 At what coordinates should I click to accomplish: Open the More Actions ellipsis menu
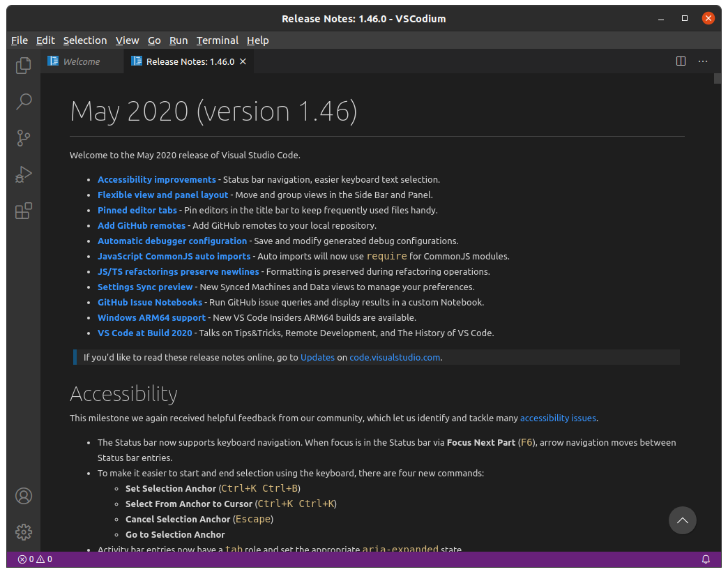pos(703,61)
